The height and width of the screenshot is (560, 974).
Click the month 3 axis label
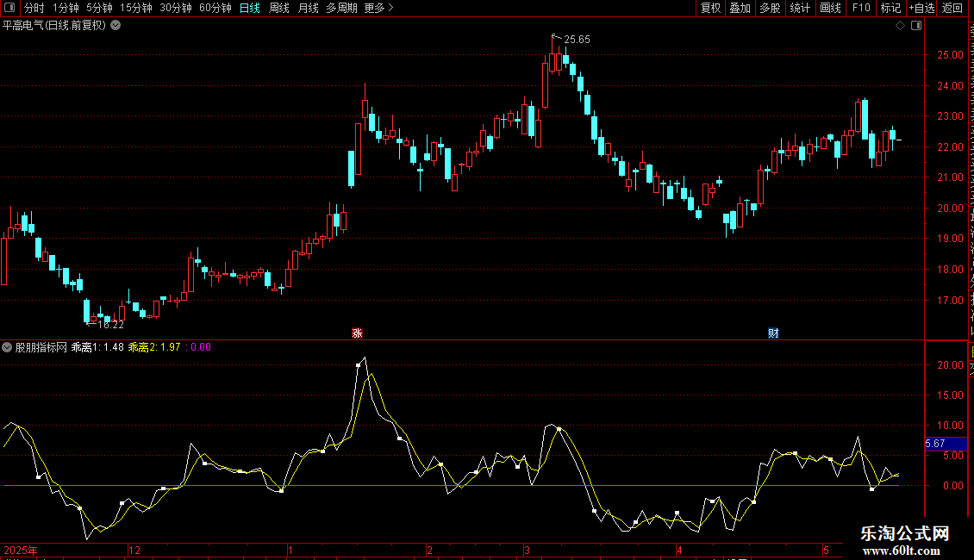[x=527, y=550]
